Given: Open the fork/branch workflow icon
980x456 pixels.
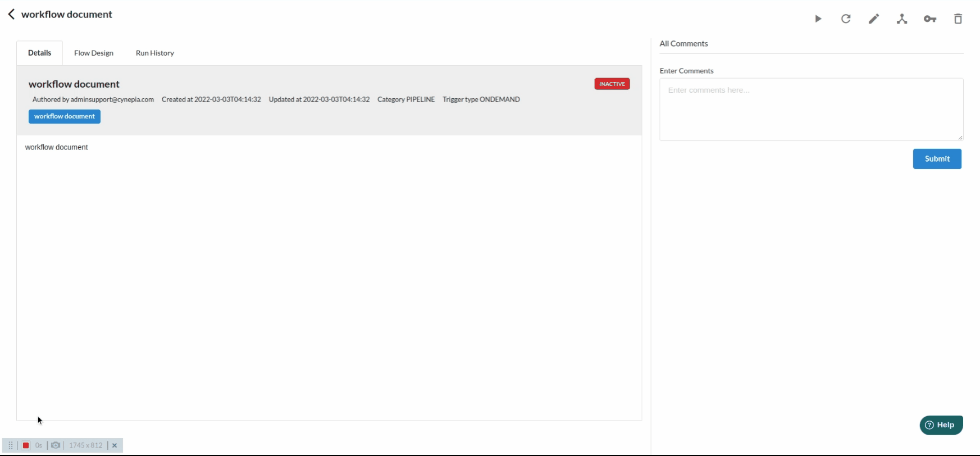Looking at the screenshot, I should coord(902,19).
